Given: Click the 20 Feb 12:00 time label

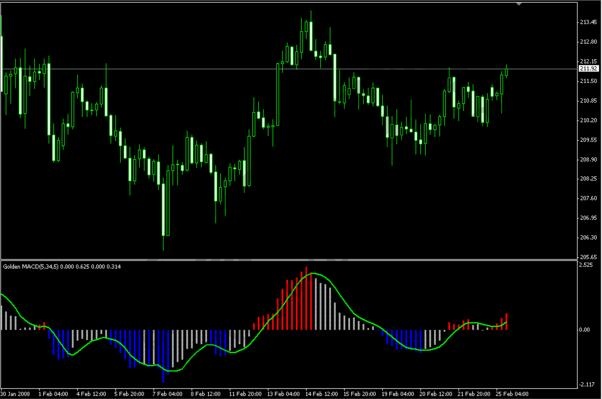Looking at the screenshot, I should coord(436,394).
